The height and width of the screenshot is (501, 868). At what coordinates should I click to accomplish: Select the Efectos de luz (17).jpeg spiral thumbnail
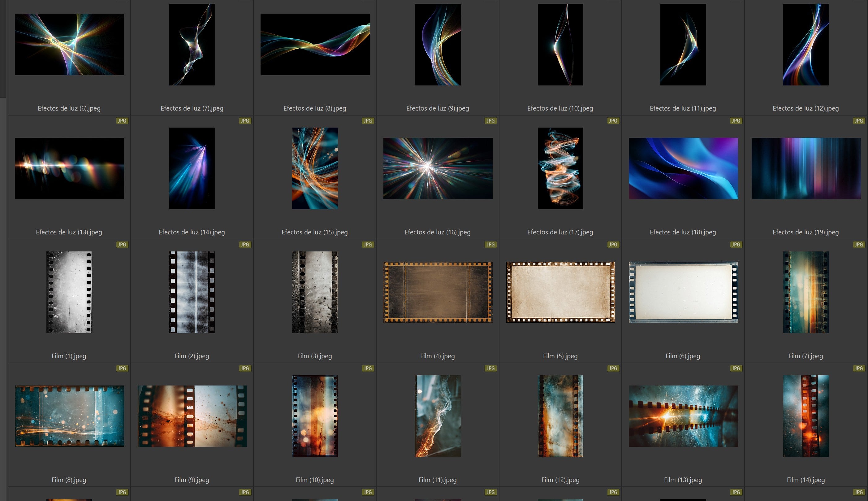(560, 168)
